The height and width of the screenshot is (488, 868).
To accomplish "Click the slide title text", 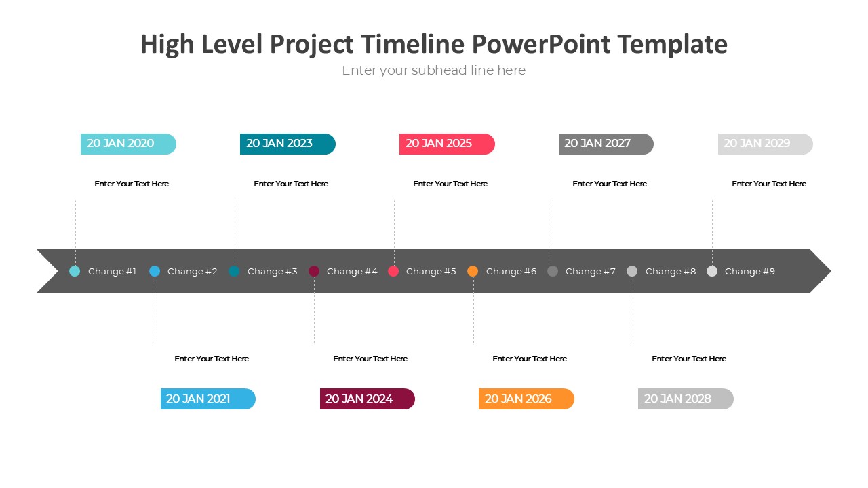I will 434,44.
